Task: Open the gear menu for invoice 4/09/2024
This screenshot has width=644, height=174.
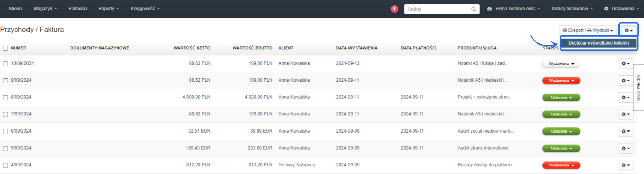Action: pos(625,165)
